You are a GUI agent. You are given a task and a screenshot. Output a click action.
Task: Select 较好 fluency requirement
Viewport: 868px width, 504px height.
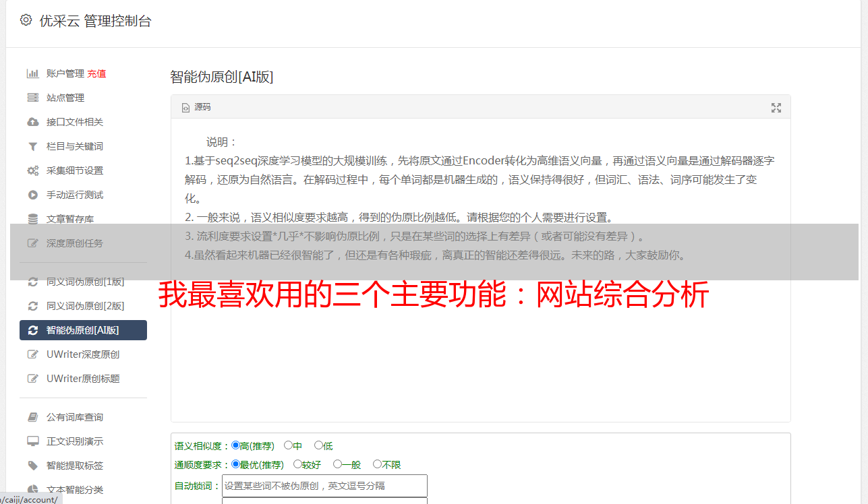coord(297,464)
